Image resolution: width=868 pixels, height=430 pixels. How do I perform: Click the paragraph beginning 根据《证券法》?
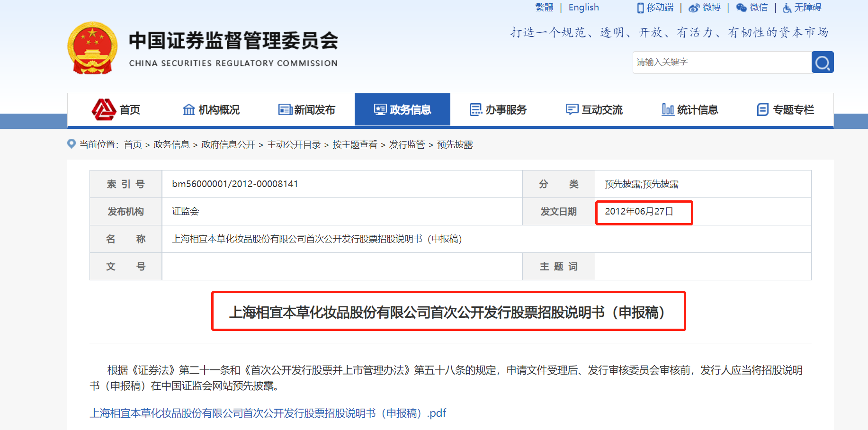446,378
